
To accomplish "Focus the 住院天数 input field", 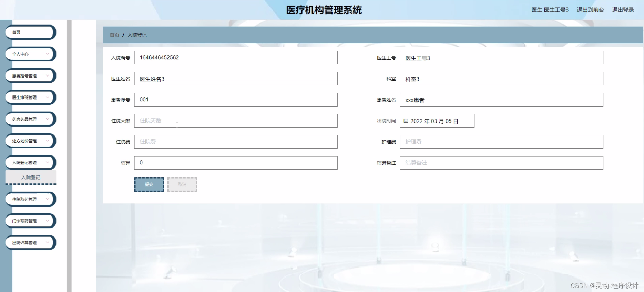I will pyautogui.click(x=236, y=121).
